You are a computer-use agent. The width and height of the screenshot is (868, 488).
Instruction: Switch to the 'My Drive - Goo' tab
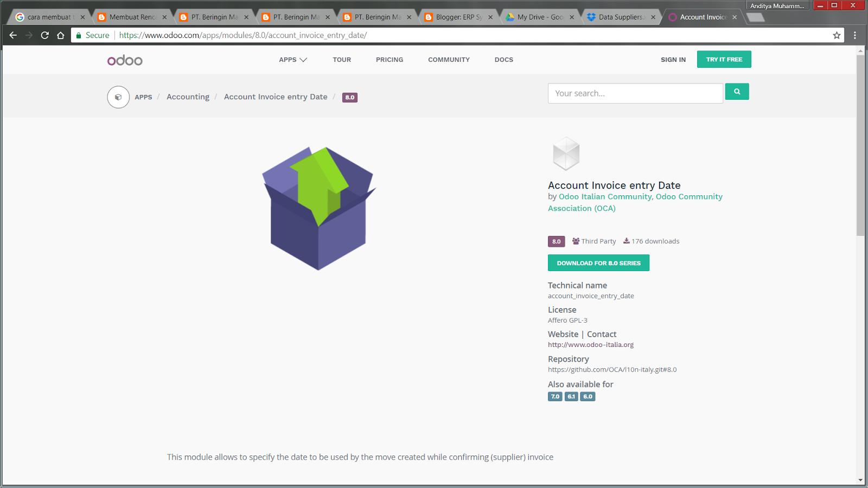539,17
